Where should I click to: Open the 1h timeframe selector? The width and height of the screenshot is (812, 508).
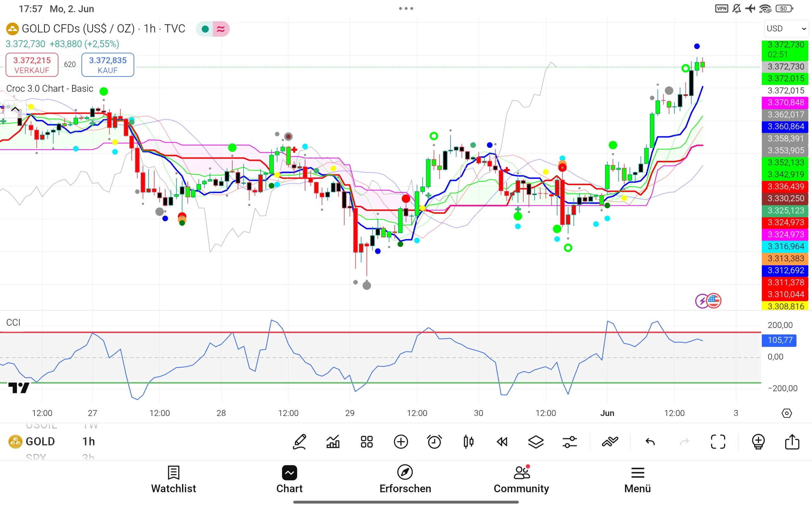click(89, 441)
